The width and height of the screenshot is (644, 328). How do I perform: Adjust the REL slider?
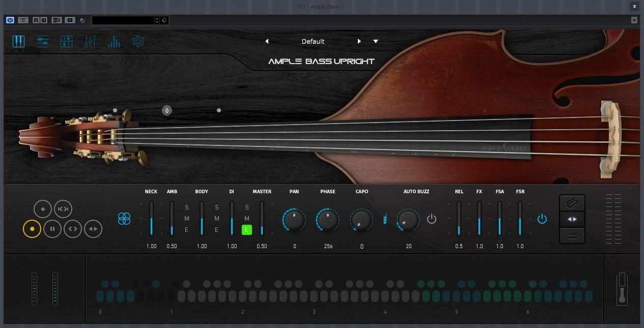pyautogui.click(x=459, y=218)
